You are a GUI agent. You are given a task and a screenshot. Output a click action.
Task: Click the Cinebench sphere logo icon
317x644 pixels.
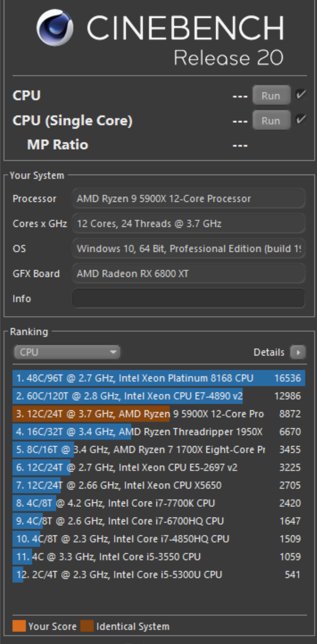55,28
